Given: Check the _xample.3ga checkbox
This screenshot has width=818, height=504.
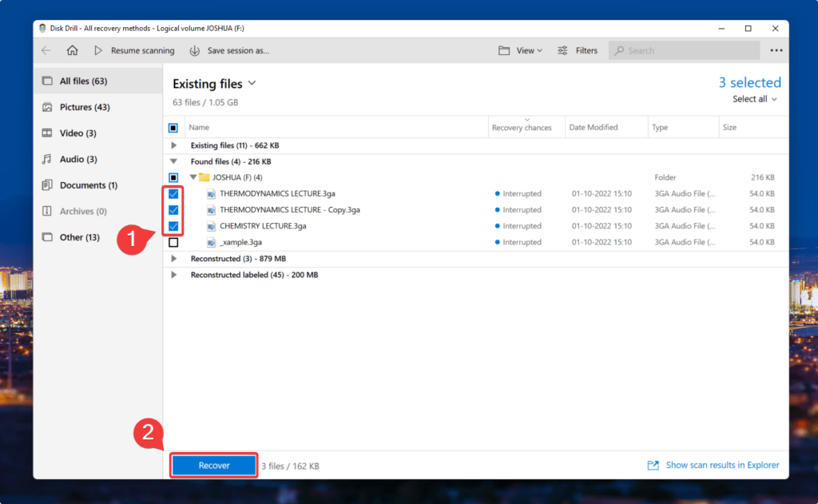Looking at the screenshot, I should pyautogui.click(x=173, y=241).
